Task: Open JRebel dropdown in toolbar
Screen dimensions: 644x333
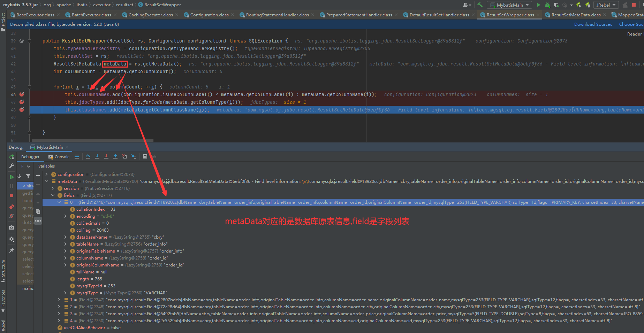Action: click(x=606, y=5)
